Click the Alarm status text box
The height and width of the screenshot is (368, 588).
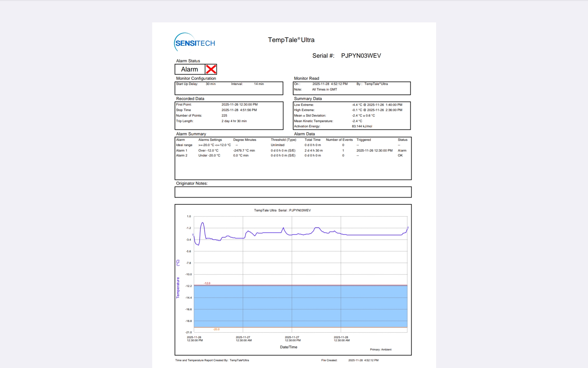[x=190, y=69]
